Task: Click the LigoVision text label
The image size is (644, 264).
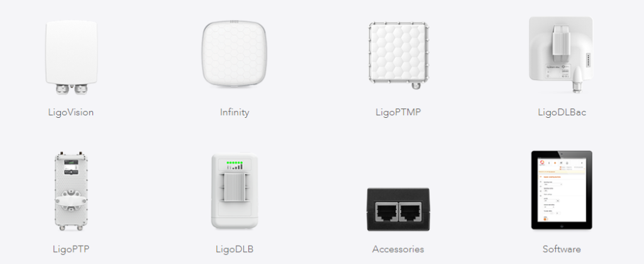Action: [71, 112]
